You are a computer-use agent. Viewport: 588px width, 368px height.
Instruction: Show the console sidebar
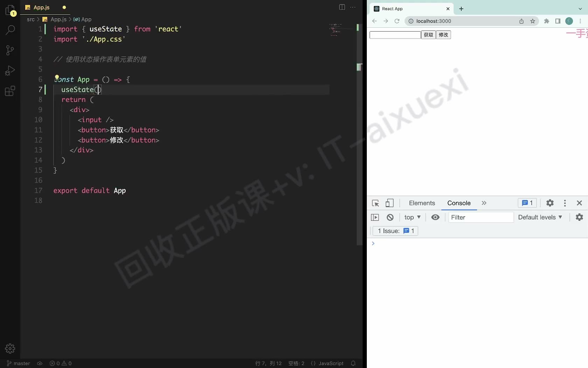[x=375, y=217]
